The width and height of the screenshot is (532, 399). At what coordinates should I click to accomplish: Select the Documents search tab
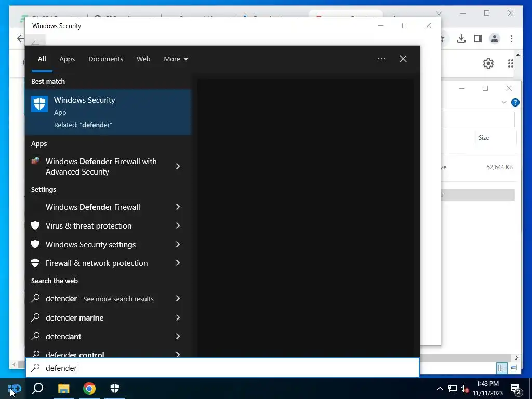point(105,59)
